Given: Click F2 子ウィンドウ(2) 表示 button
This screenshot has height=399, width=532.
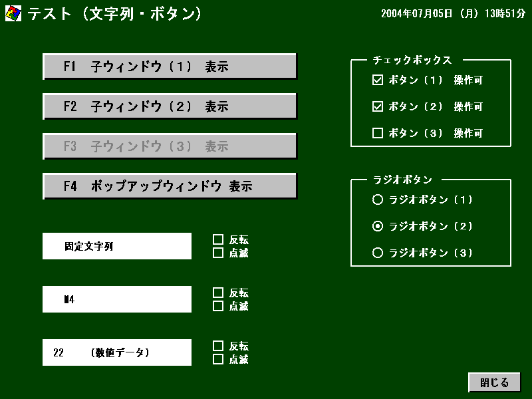Looking at the screenshot, I should (170, 106).
